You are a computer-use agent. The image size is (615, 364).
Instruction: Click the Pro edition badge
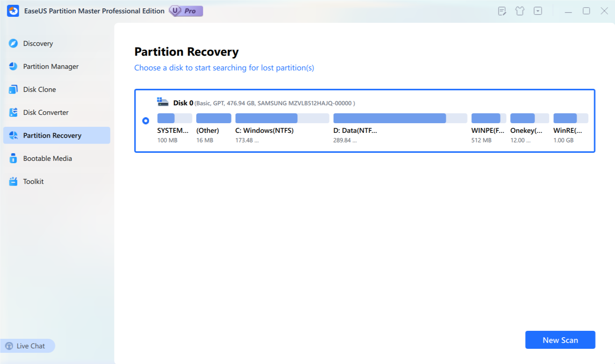tap(186, 11)
